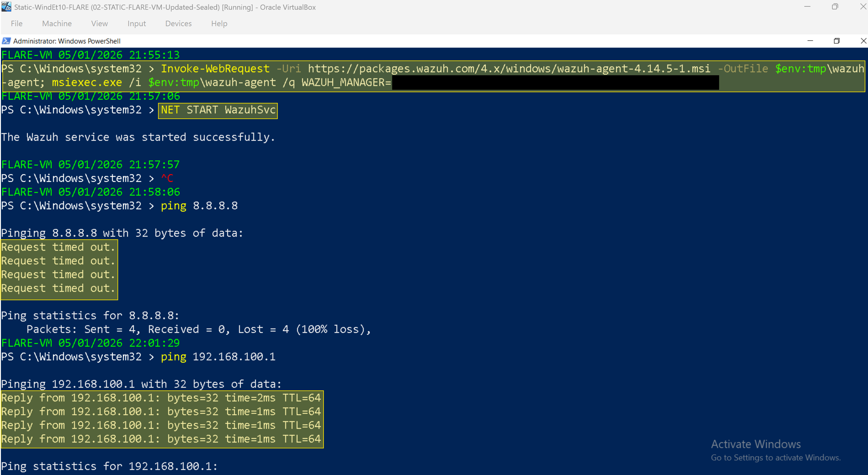Click the timestamp 'FLARE-VM 05/01/2026 21:55:13'
This screenshot has height=475, width=868.
90,55
